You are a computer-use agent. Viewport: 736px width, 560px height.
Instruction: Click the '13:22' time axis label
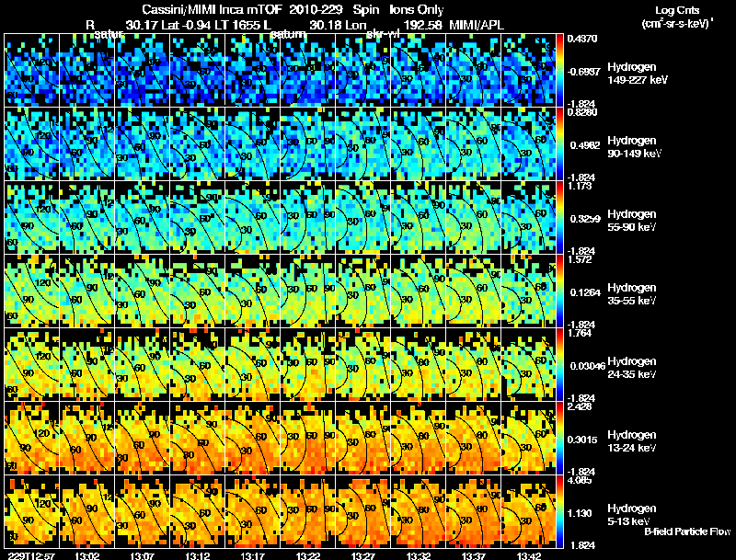[x=308, y=556]
